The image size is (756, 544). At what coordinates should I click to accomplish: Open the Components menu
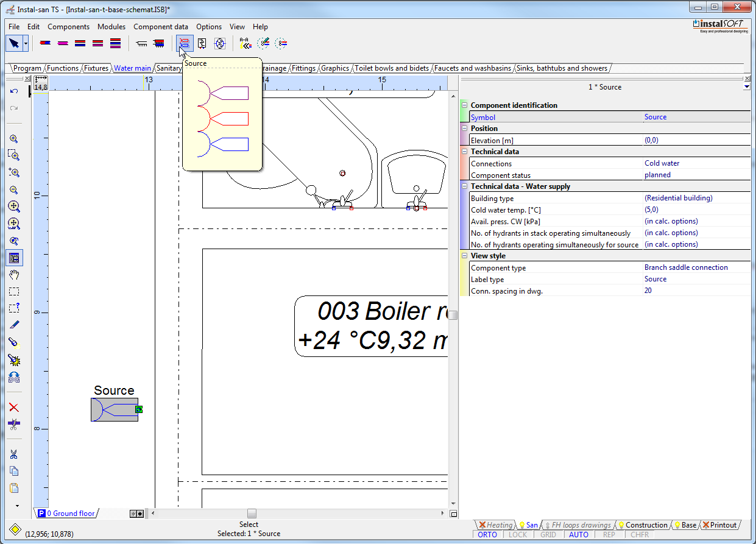pos(68,27)
